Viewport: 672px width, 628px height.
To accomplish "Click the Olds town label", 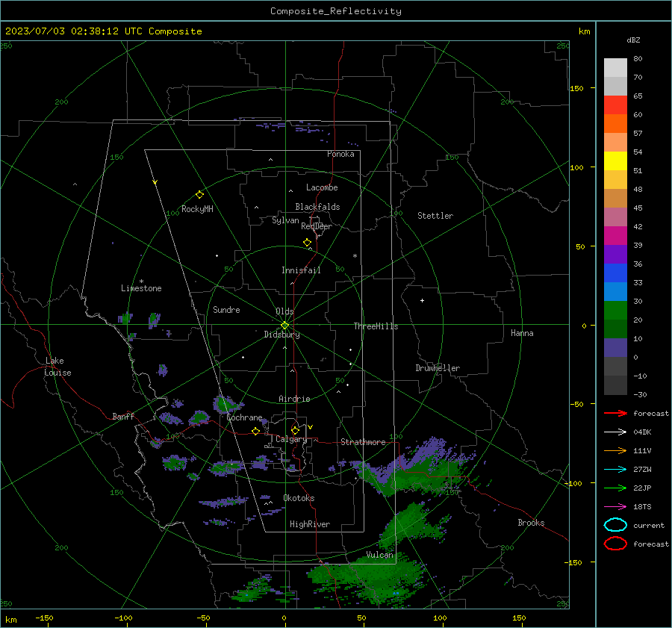I will point(284,311).
